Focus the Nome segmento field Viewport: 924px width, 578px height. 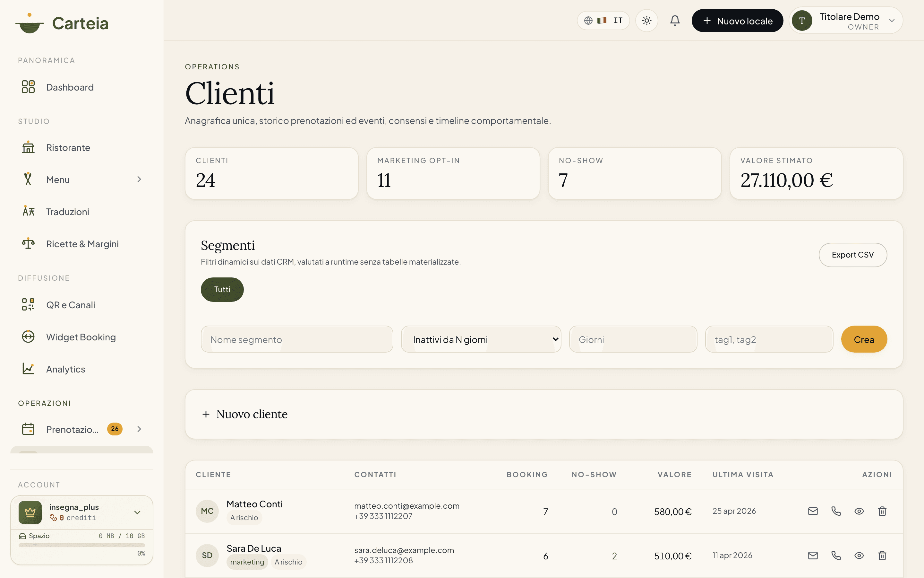[297, 339]
